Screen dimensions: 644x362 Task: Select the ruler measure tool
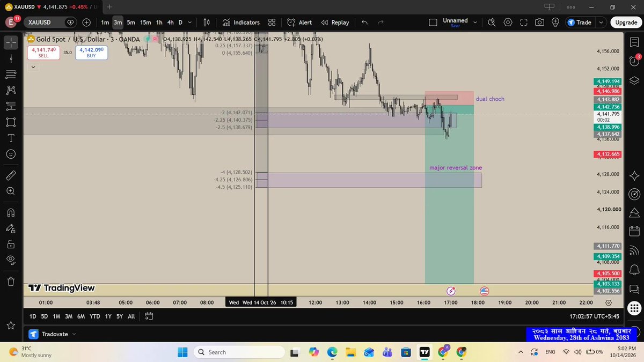(x=11, y=175)
